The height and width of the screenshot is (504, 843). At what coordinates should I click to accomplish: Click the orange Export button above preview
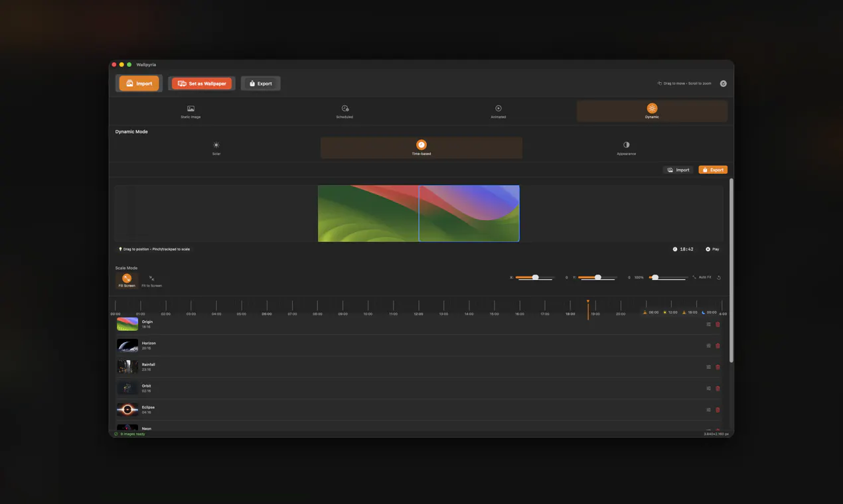tap(713, 170)
